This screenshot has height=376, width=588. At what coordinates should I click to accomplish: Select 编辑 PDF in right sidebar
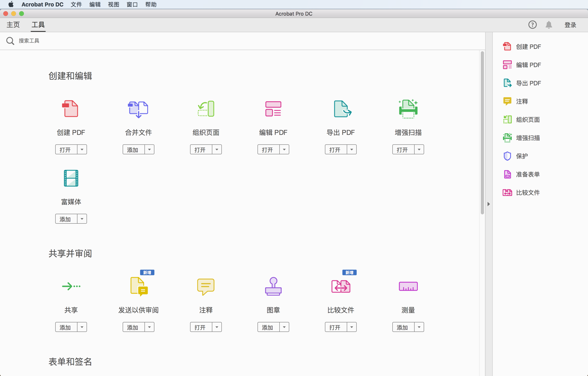coord(522,65)
